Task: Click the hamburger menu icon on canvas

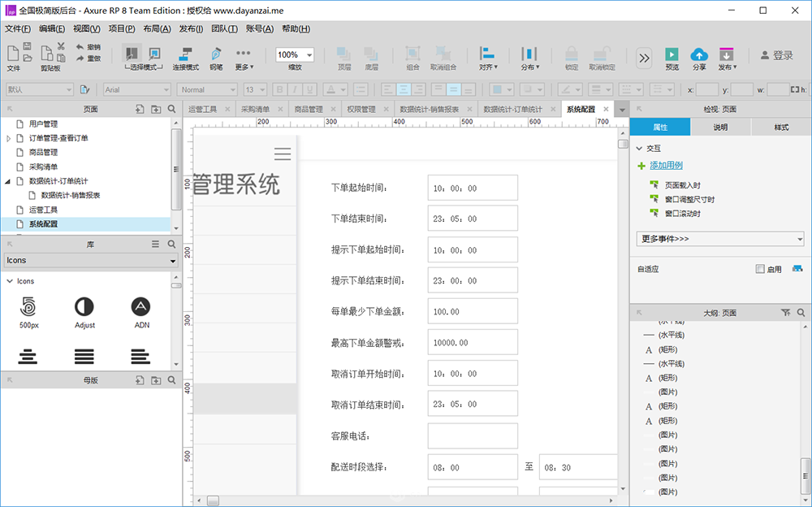Action: pos(283,154)
